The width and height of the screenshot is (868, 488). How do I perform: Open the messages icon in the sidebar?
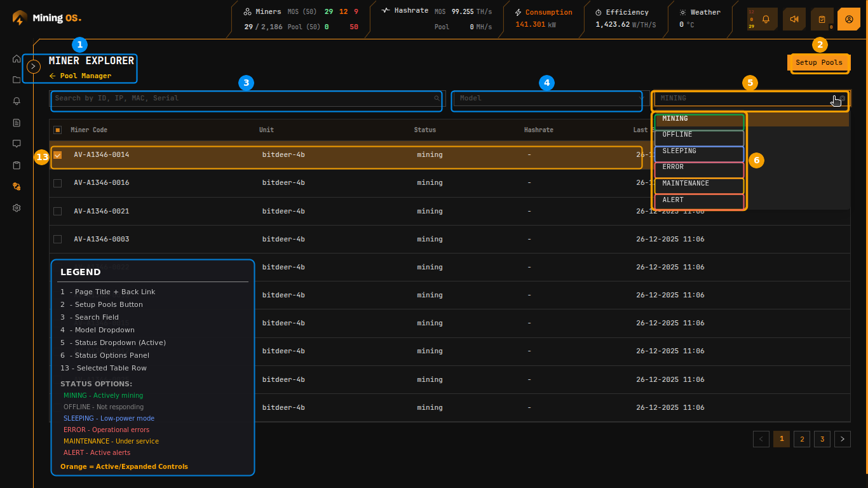[x=16, y=144]
